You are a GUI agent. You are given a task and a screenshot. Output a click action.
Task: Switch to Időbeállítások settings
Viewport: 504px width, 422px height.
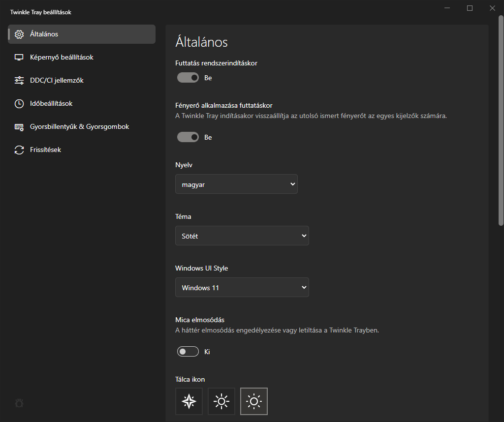pyautogui.click(x=82, y=103)
